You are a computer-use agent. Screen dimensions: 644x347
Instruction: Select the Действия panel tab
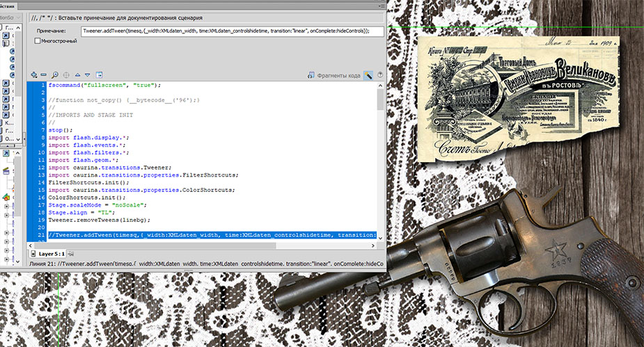(10, 4)
